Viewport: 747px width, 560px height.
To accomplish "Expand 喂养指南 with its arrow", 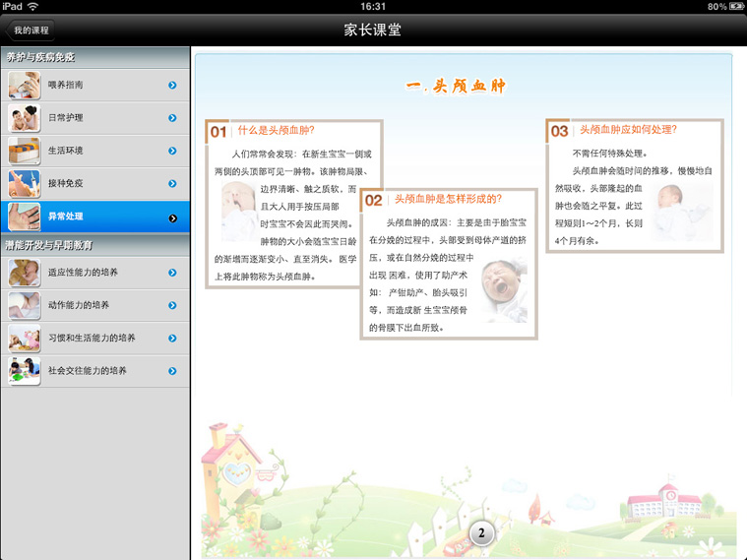I will [x=172, y=86].
